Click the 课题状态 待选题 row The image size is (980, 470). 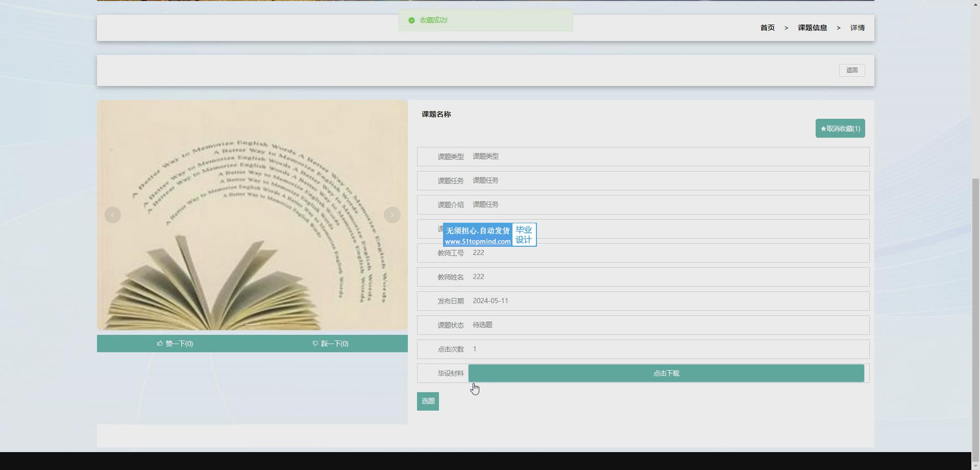[643, 325]
